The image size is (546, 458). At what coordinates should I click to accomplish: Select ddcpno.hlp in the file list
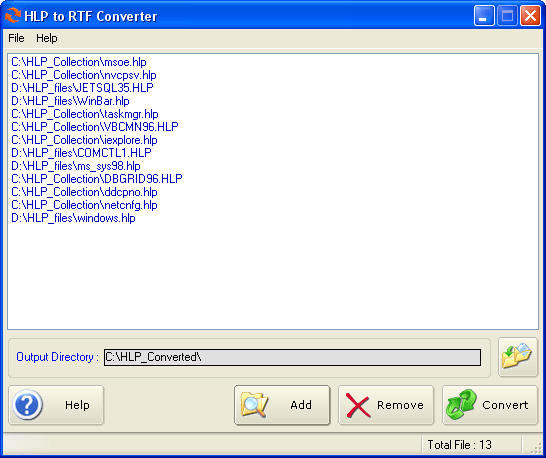point(84,192)
